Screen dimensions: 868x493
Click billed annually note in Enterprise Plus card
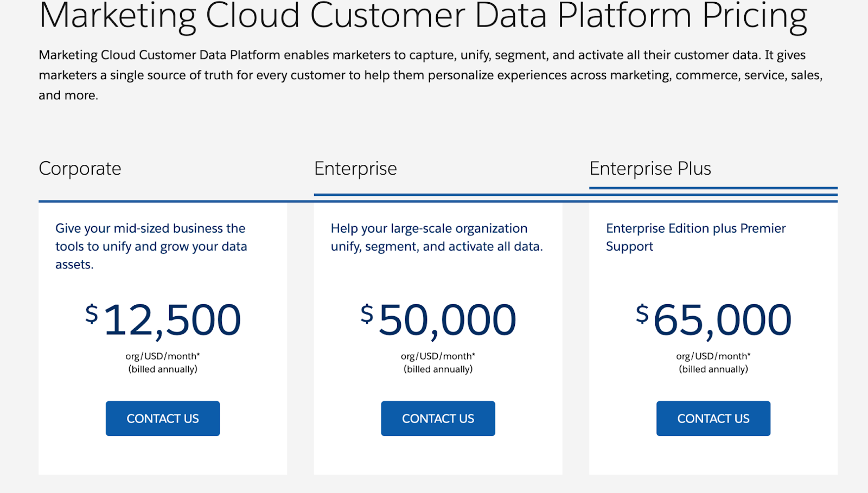(x=713, y=369)
